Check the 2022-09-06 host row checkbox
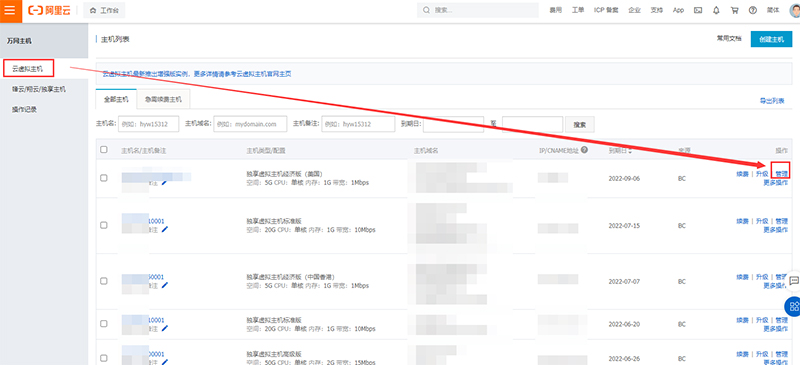The width and height of the screenshot is (800, 365). (104, 178)
